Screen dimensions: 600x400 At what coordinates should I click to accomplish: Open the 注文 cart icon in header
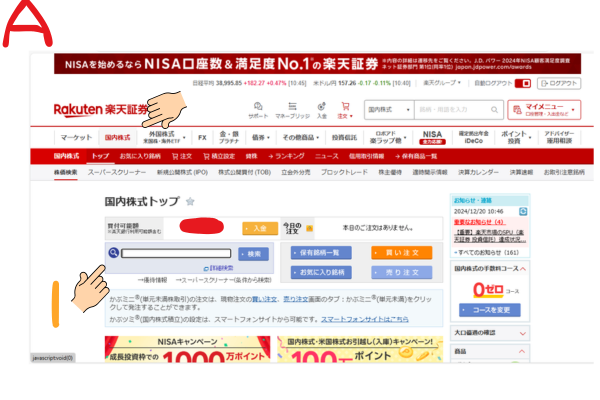point(345,110)
